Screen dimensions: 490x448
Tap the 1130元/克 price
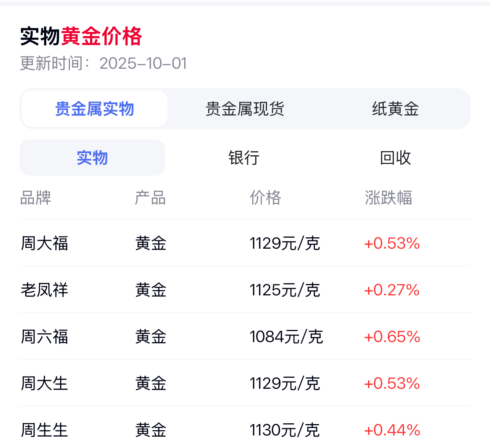285,430
